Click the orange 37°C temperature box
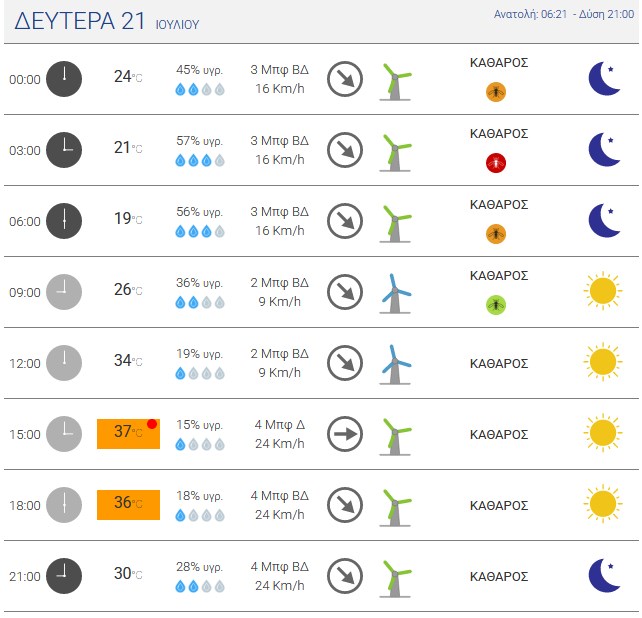This screenshot has height=618, width=642. 128,434
